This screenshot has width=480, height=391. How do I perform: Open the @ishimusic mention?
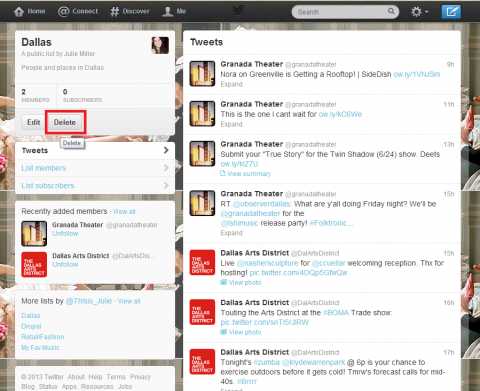239,223
